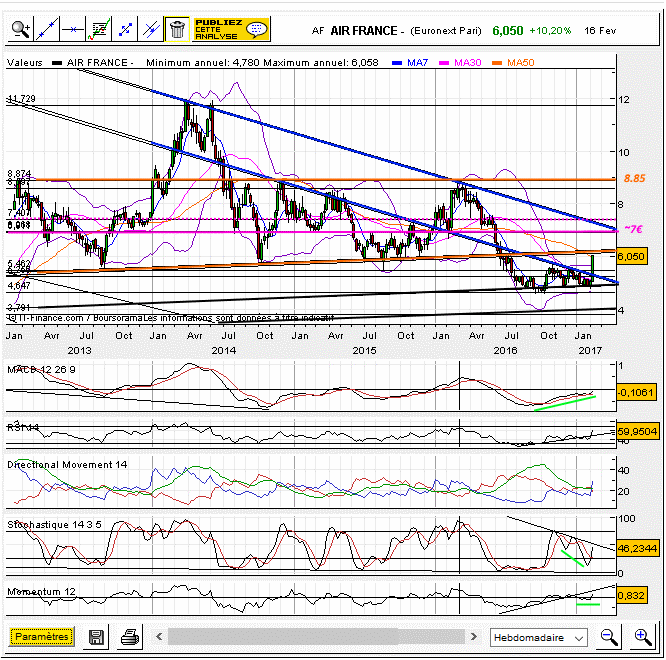Click the Minimum annuel 4,780 text
The image size is (666, 660).
pyautogui.click(x=203, y=63)
